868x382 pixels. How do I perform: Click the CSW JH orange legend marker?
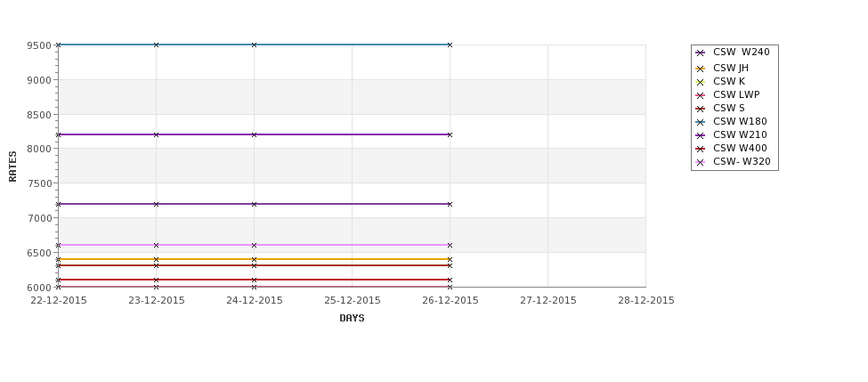click(x=700, y=69)
